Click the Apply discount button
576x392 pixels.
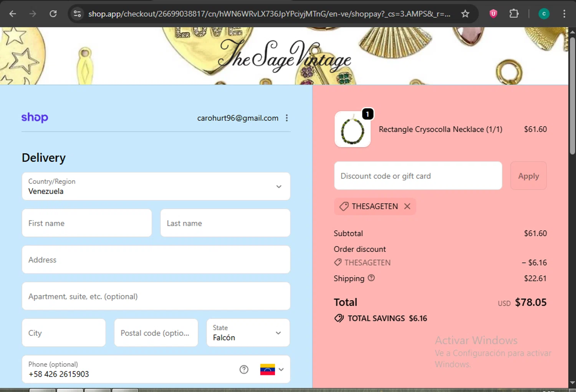[528, 175]
